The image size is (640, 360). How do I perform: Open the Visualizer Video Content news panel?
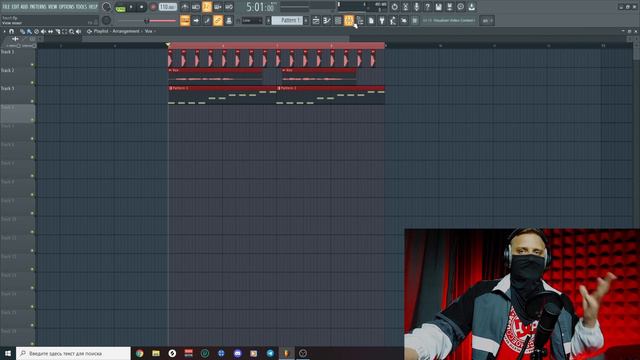pyautogui.click(x=449, y=20)
